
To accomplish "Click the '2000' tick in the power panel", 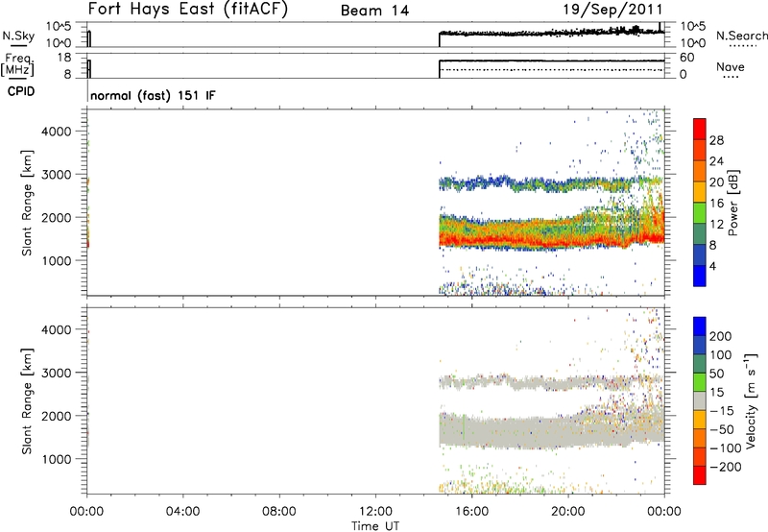I will tap(57, 217).
